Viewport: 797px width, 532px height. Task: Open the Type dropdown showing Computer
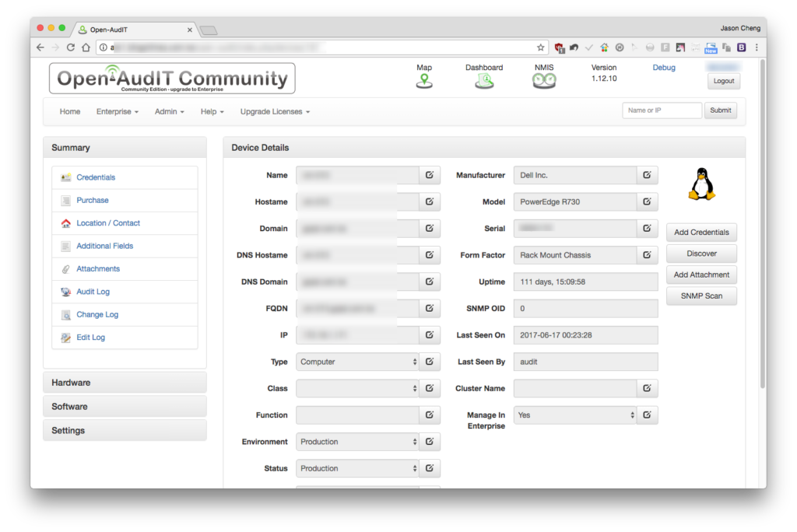tap(357, 362)
